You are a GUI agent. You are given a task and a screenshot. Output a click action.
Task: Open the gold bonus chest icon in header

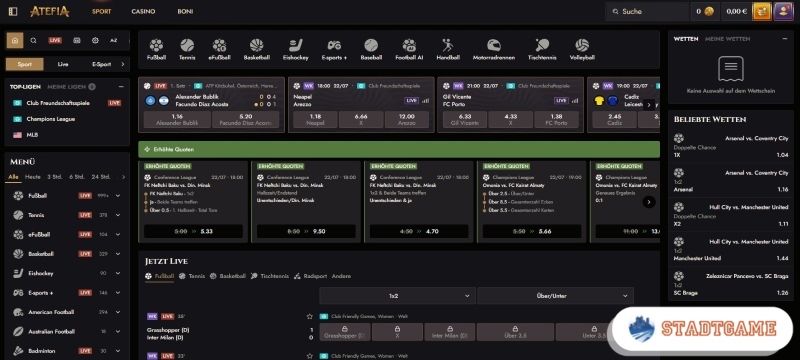762,11
